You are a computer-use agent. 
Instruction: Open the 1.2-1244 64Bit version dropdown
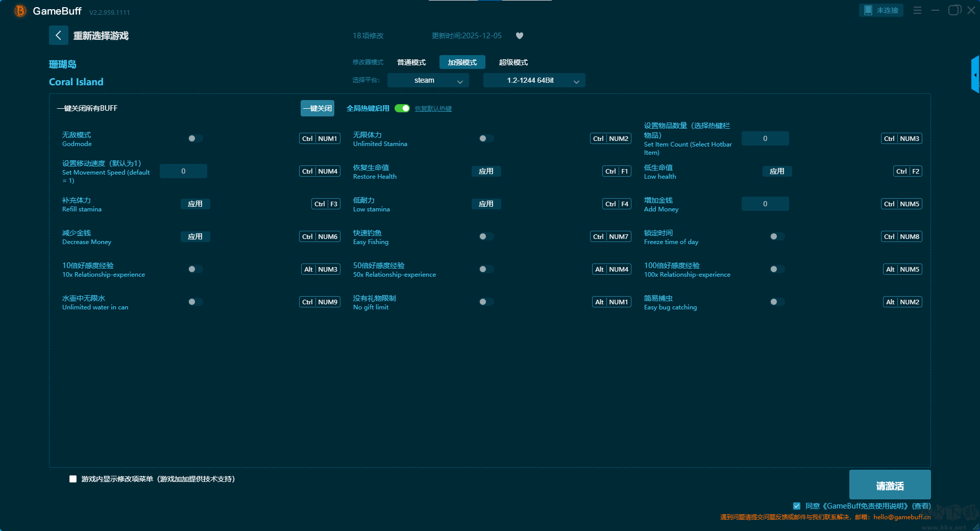tap(534, 80)
